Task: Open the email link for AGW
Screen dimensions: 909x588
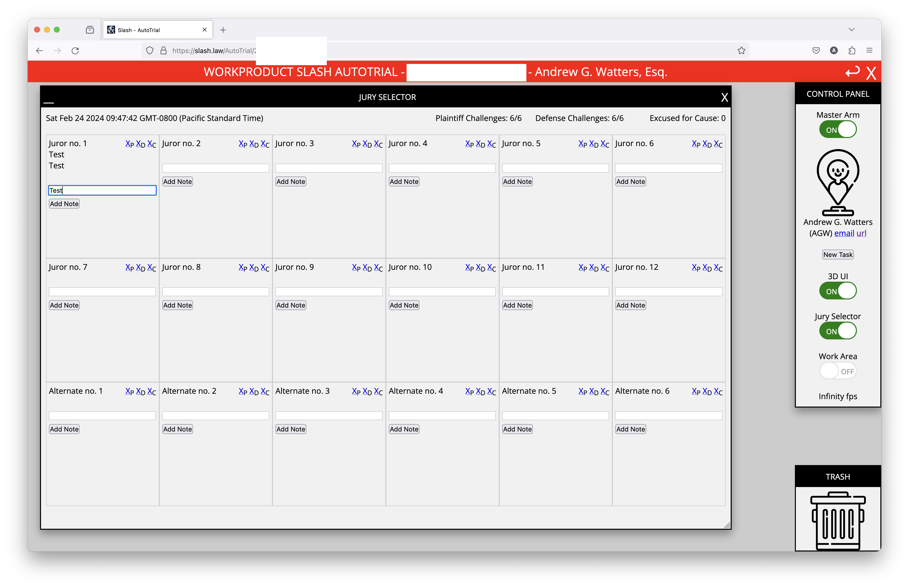Action: click(844, 233)
